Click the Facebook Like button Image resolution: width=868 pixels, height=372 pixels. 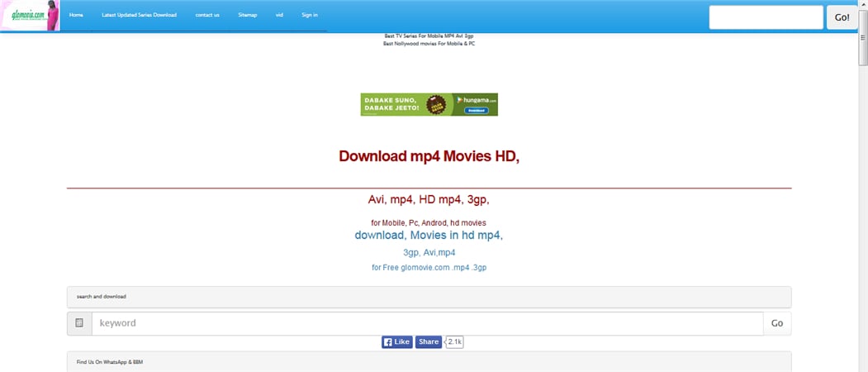pos(397,342)
